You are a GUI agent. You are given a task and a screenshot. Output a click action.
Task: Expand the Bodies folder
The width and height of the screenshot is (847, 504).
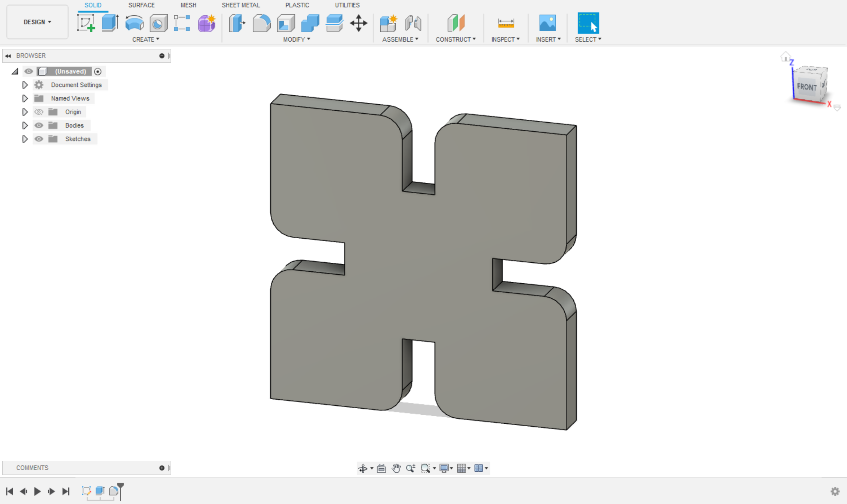(25, 125)
